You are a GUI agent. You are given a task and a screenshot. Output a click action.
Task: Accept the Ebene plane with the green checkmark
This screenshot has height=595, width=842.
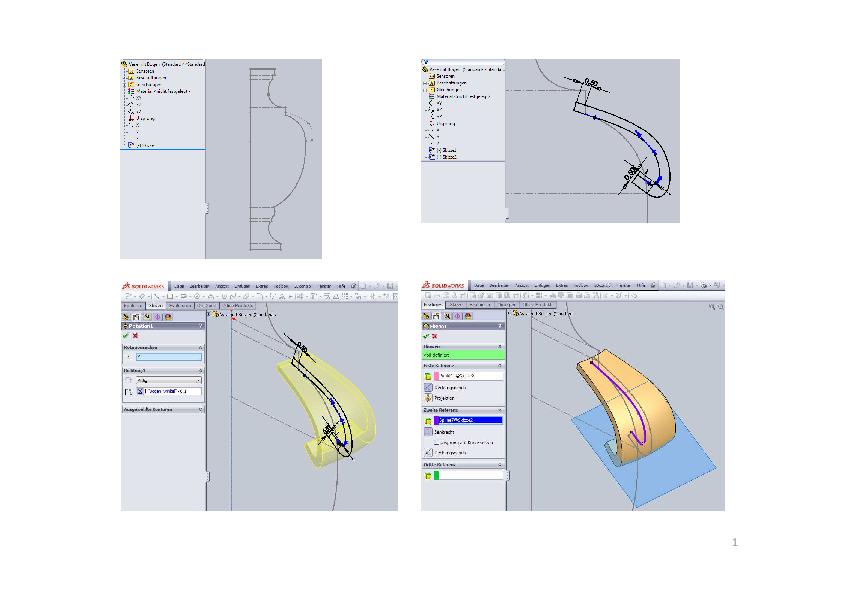426,336
